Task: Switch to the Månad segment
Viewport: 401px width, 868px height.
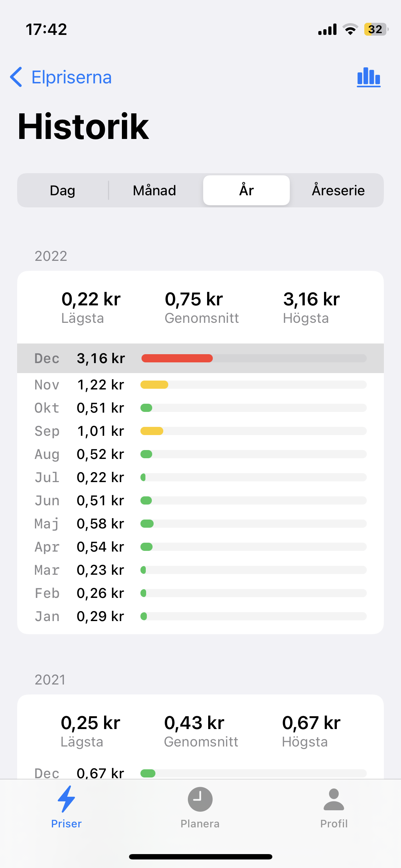Action: 154,190
